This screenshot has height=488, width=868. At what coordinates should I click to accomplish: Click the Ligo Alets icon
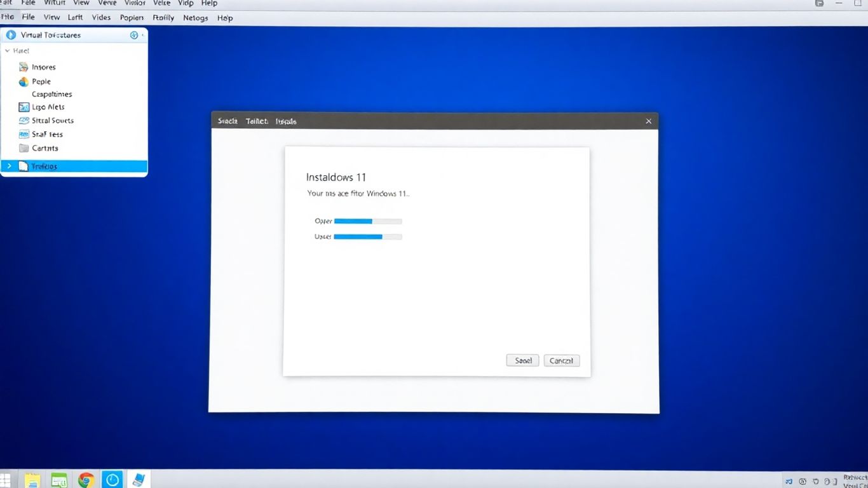point(24,107)
